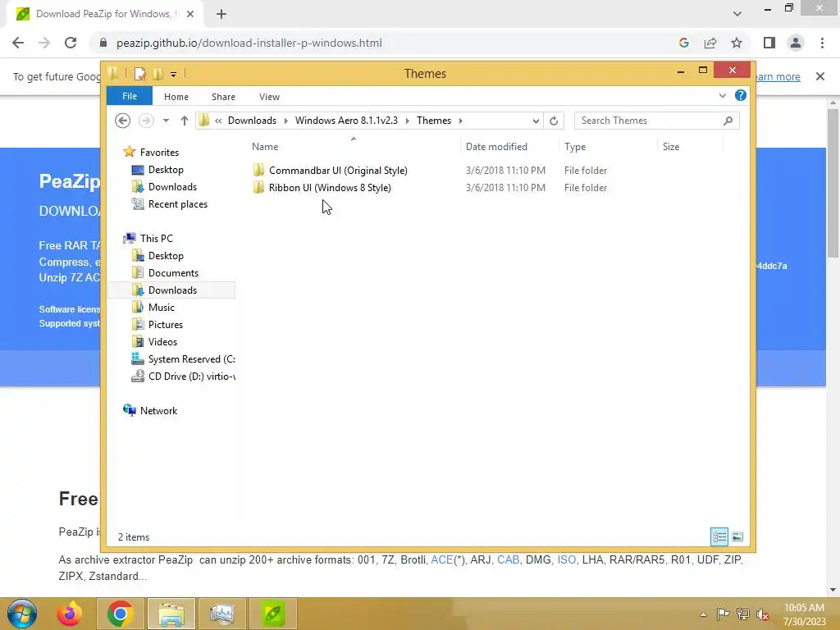Viewport: 840px width, 630px height.
Task: Open the Music folder in the navigation pane
Action: pyautogui.click(x=161, y=308)
